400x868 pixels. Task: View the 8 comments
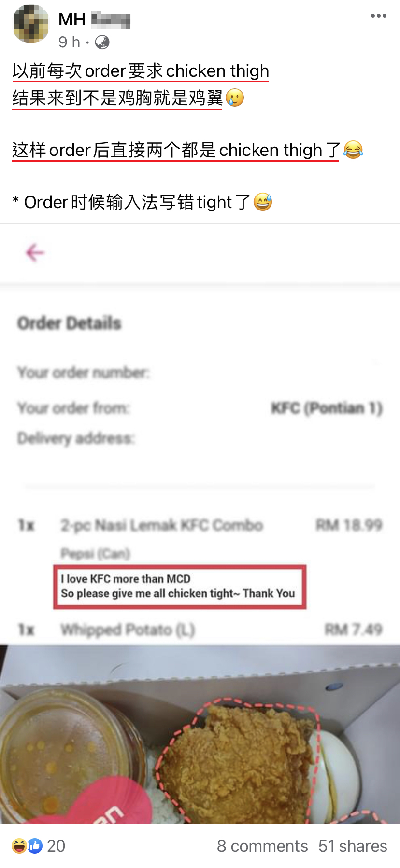point(262,846)
